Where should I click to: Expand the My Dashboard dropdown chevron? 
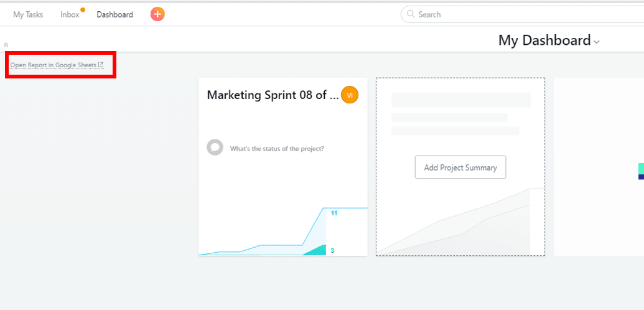click(597, 42)
